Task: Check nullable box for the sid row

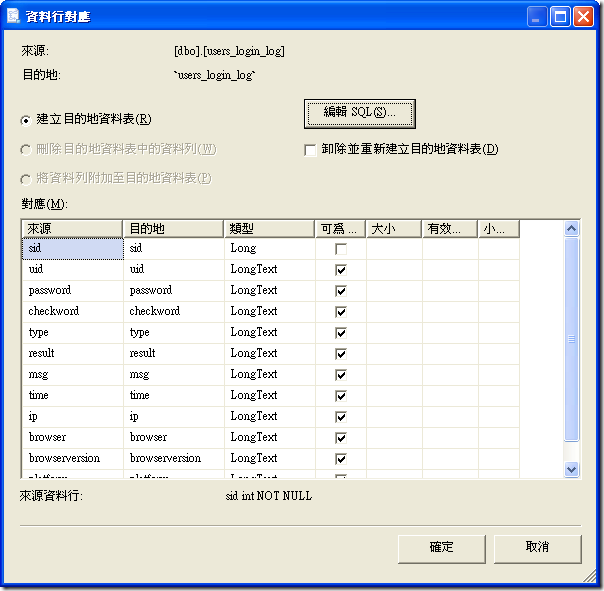Action: coord(341,249)
